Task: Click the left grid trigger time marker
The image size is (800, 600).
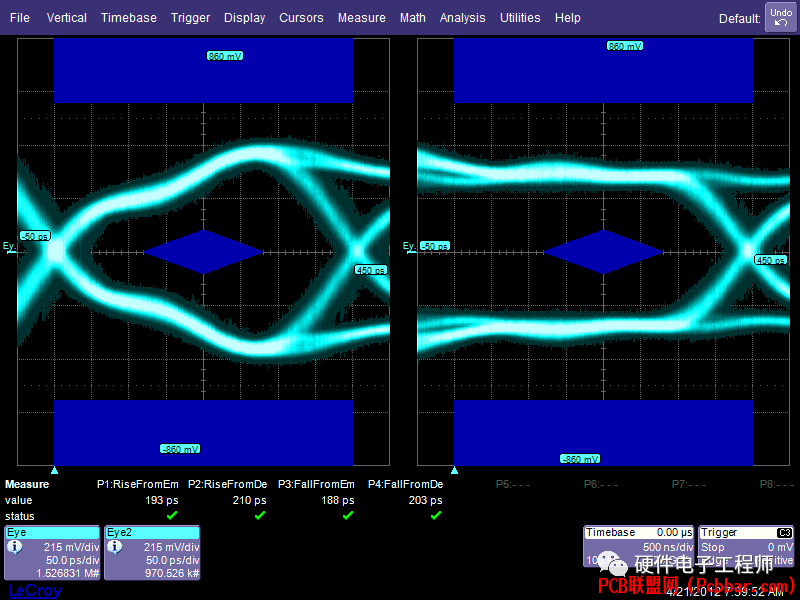Action: pyautogui.click(x=55, y=470)
